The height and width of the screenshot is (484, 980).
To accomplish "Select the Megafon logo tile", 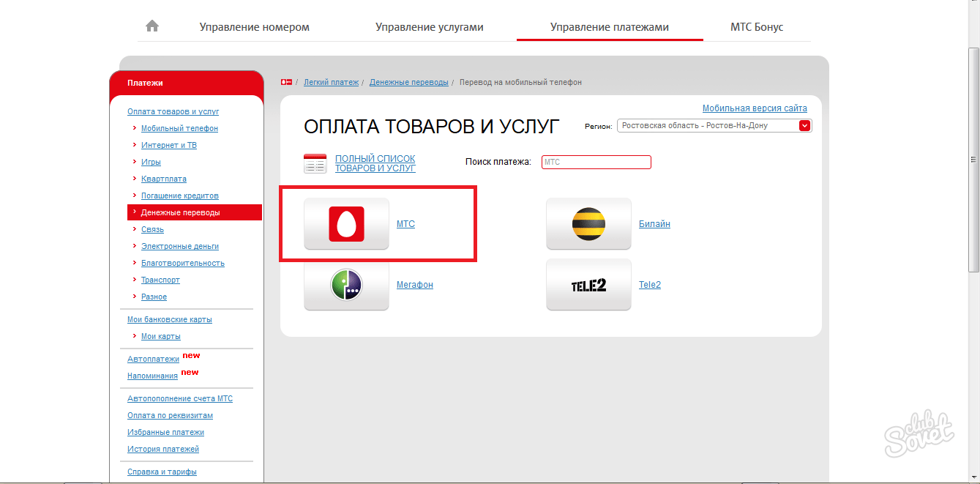I will 346,285.
